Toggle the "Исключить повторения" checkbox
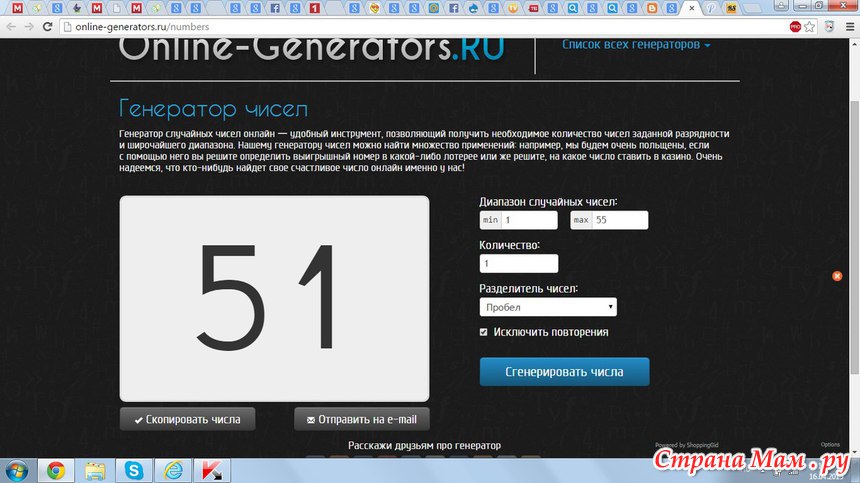Image resolution: width=860 pixels, height=483 pixels. pyautogui.click(x=483, y=332)
